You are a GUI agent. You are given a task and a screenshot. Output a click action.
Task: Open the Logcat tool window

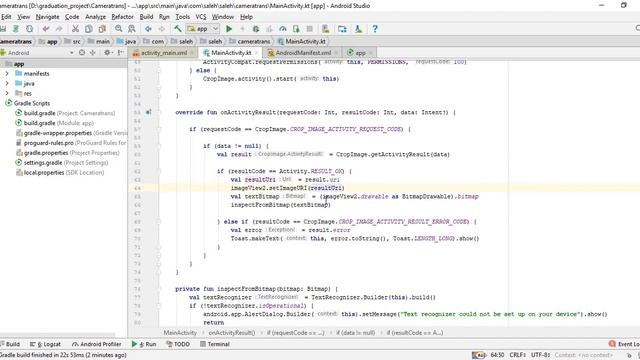click(x=46, y=344)
